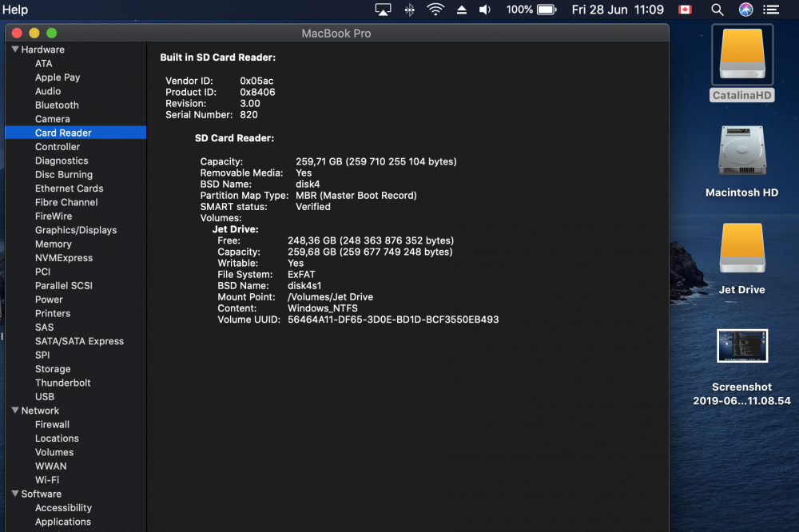Screen dimensions: 799x532
Task: Select the Macintosh HD desktop icon
Action: (x=742, y=151)
